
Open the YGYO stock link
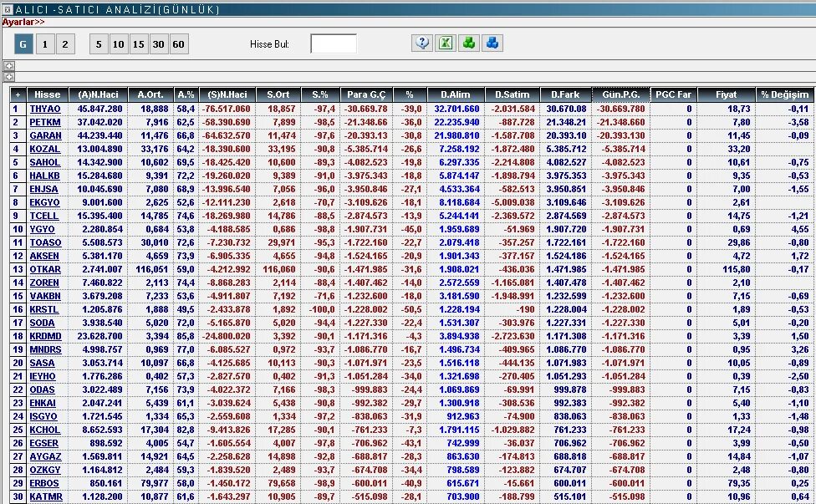tap(42, 229)
